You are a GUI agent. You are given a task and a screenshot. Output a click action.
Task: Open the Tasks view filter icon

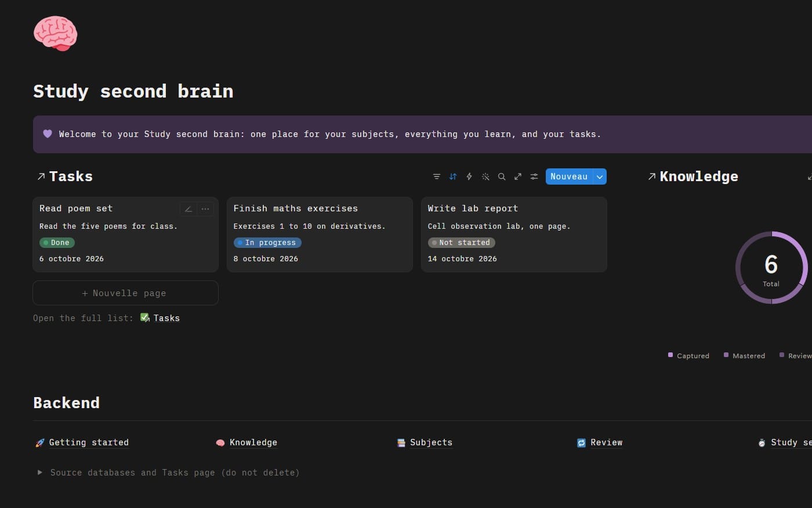coord(437,176)
